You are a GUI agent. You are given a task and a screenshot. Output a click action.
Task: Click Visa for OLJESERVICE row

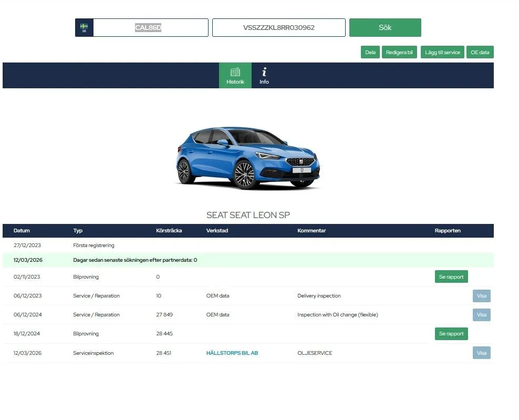tap(482, 353)
